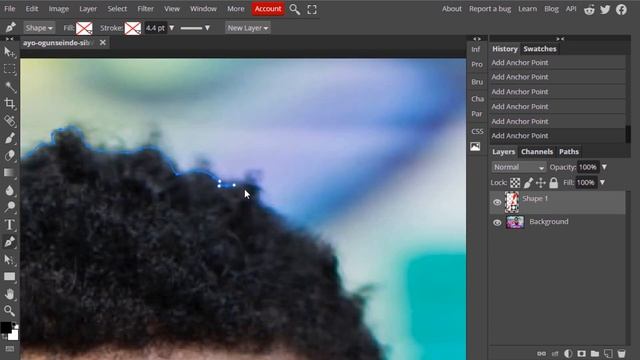
Task: Select the Brush tool
Action: (9, 138)
